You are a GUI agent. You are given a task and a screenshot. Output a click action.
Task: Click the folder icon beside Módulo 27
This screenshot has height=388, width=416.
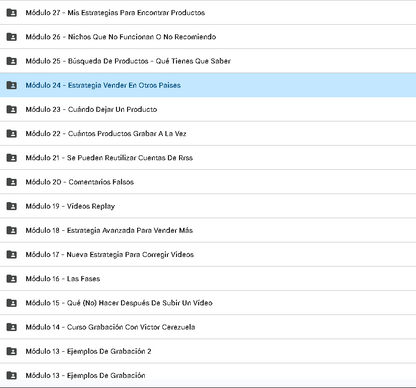[x=12, y=13]
